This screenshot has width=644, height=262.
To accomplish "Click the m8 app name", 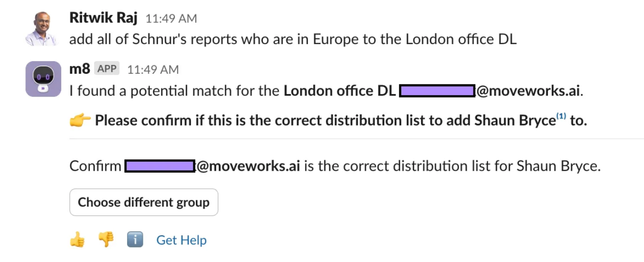I will pos(79,69).
